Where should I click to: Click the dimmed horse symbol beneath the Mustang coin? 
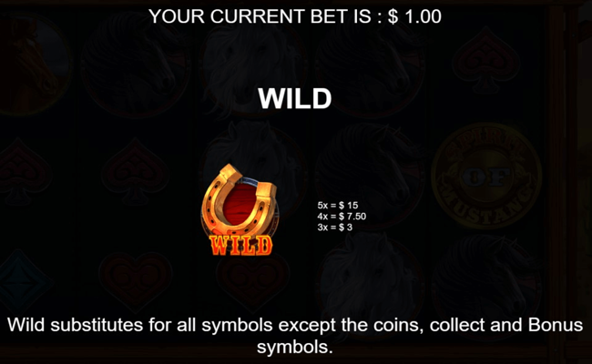[486, 287]
